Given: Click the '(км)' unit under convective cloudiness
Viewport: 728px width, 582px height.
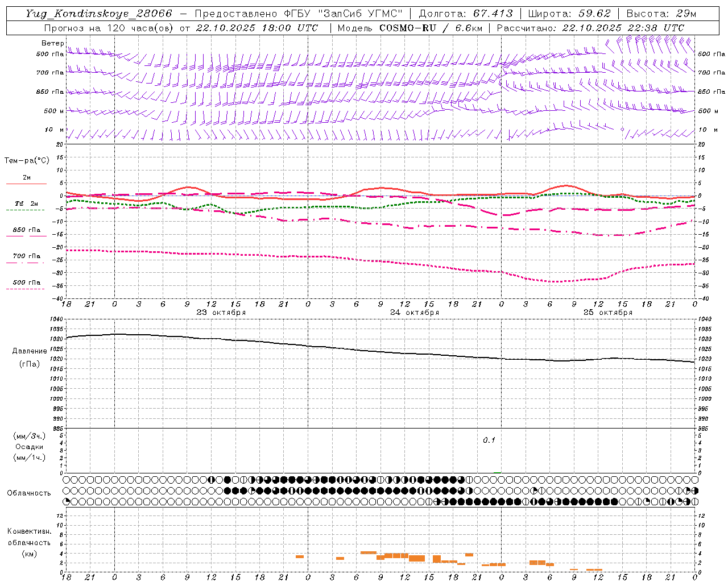Looking at the screenshot, I should [30, 554].
